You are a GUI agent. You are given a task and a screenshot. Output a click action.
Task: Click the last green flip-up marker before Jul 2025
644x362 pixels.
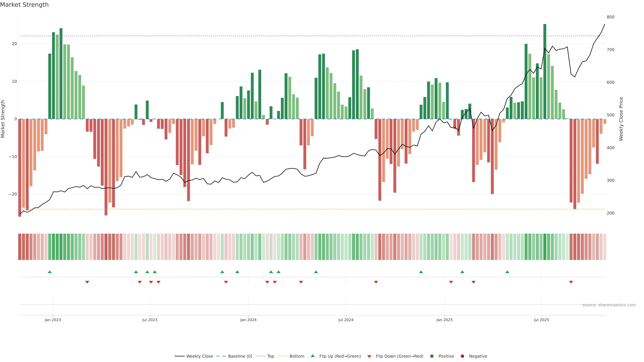[x=507, y=272]
